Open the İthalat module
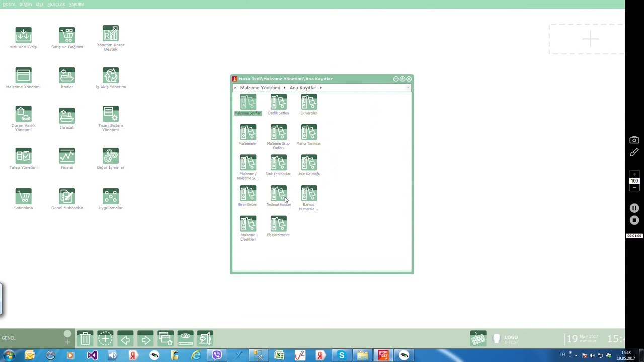 coord(67,78)
